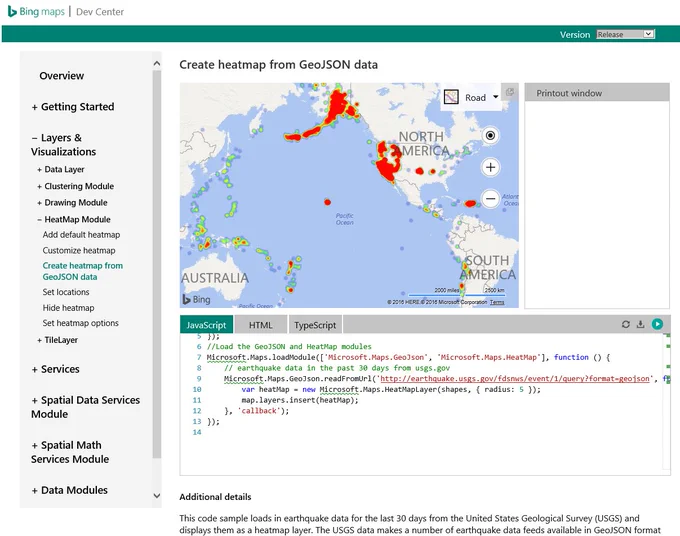Click the AUSTRALIA map label
Viewport: 680px width, 536px height.
tap(215, 278)
